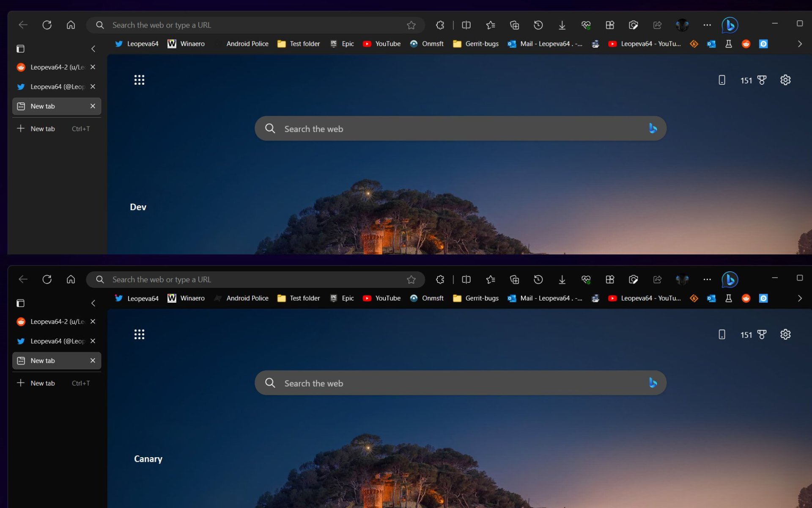Open Favorites in the Canary window toolbar
Screen dimensions: 812x508
(x=491, y=279)
